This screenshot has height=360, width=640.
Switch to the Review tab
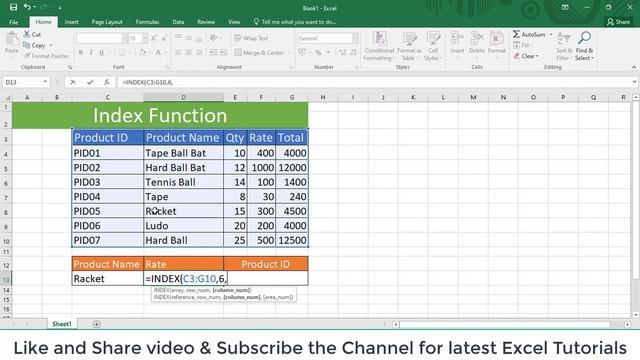[x=206, y=22]
